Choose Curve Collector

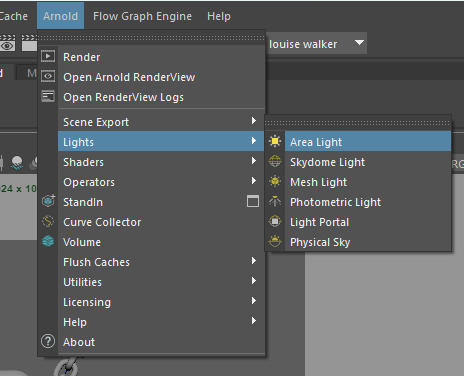coord(161,222)
